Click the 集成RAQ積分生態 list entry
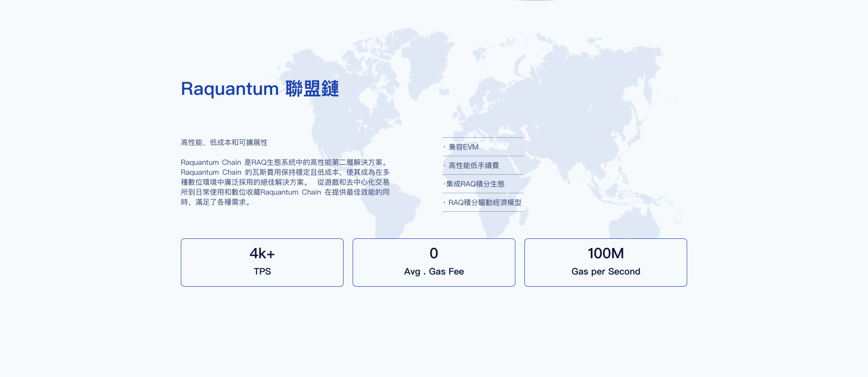Screen dimensions: 868x377 tap(483, 184)
